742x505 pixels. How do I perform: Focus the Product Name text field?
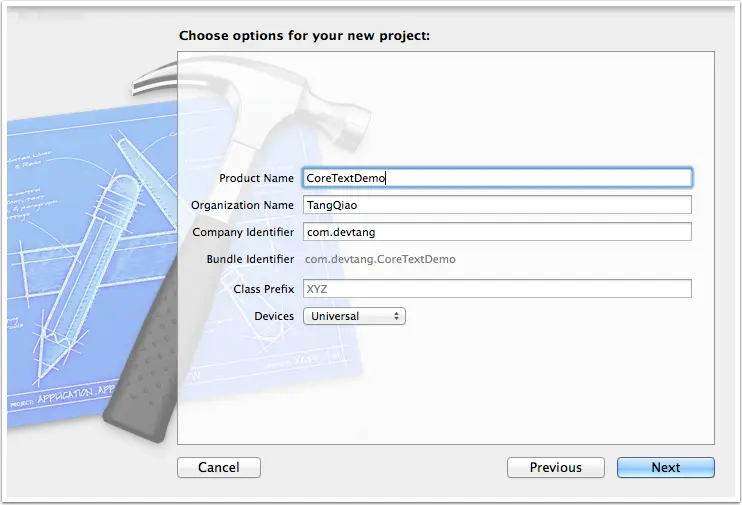(497, 178)
